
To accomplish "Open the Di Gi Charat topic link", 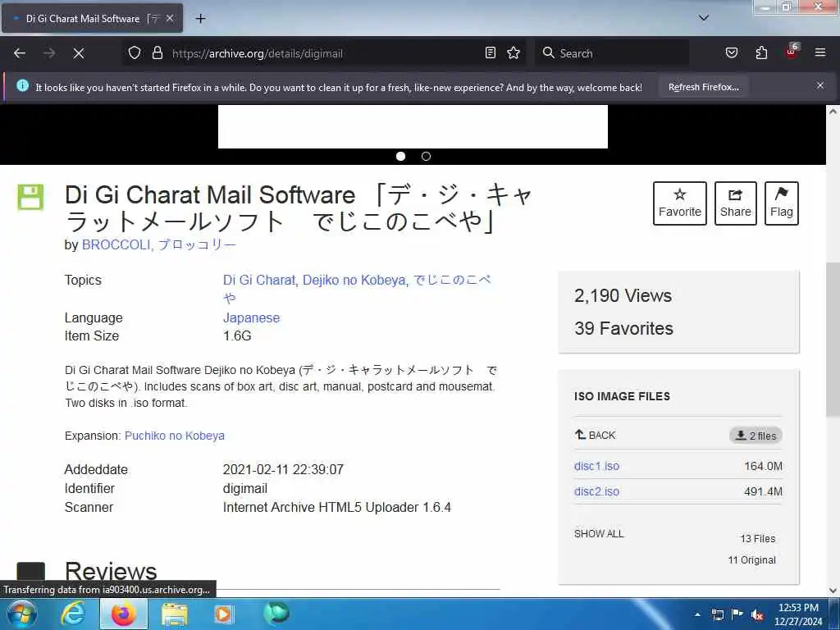I will click(258, 281).
